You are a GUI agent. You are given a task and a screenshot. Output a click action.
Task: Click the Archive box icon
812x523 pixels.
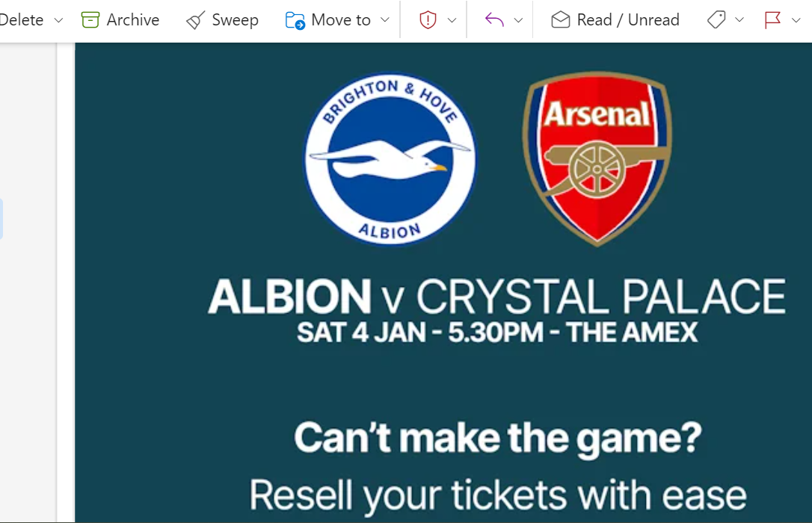pyautogui.click(x=90, y=19)
